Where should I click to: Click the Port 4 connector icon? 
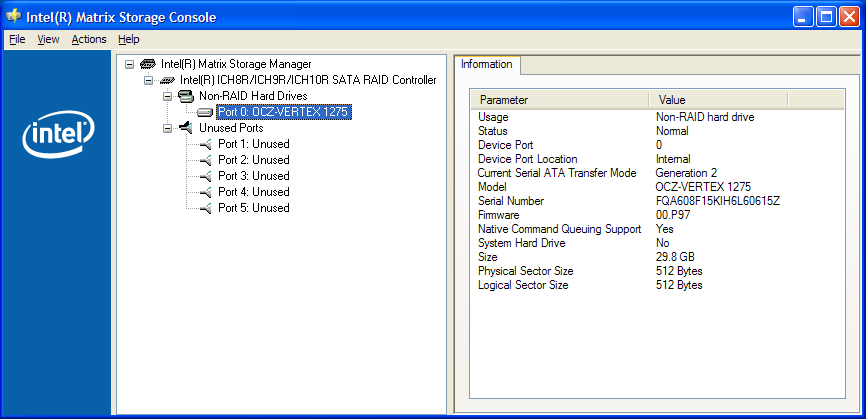point(205,193)
